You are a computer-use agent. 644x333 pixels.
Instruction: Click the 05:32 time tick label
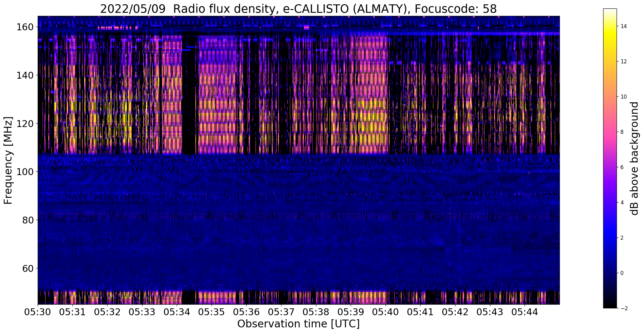pos(107,312)
